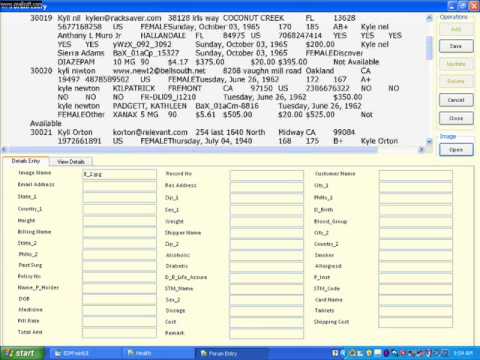Focus the Customer Name field
The image size is (480, 360).
[415, 175]
